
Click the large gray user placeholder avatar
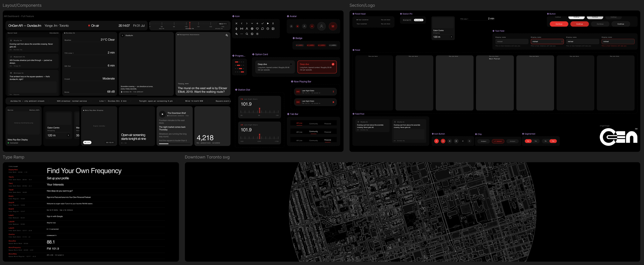click(322, 26)
